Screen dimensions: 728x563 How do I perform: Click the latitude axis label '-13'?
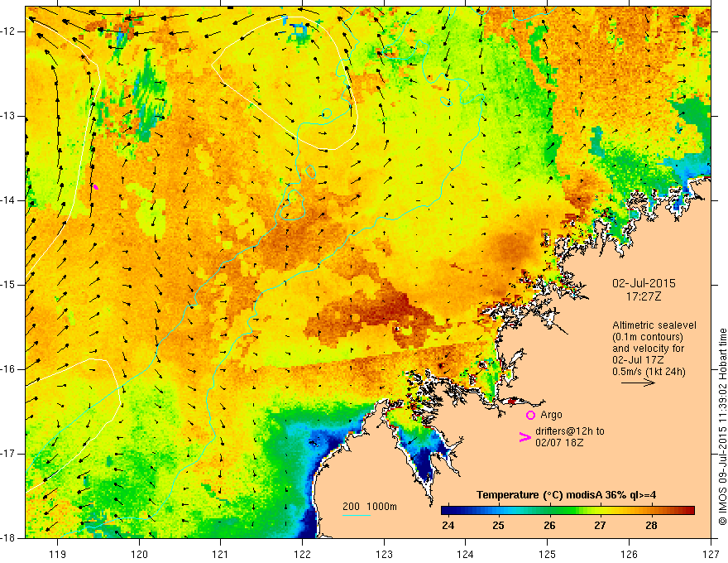pos(9,116)
